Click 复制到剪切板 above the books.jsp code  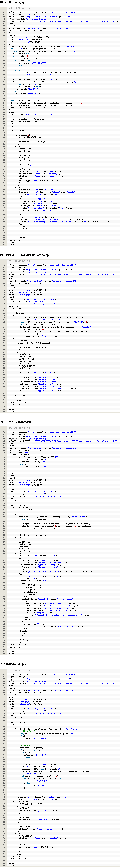pos(19,8)
